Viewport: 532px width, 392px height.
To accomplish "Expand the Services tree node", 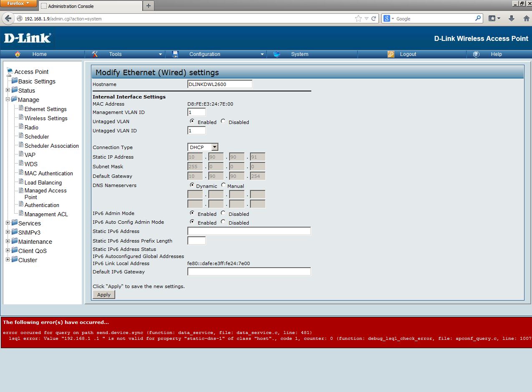I will 8,223.
